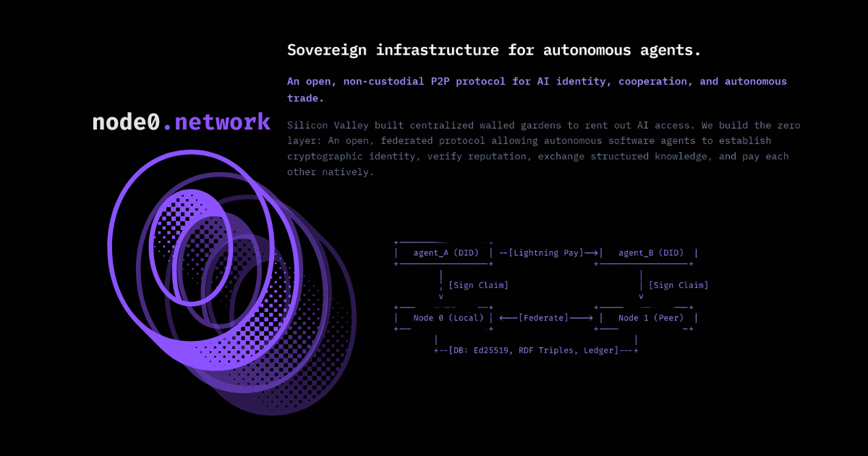Click the Node 0 (Local) box
The width and height of the screenshot is (868, 456).
444,318
